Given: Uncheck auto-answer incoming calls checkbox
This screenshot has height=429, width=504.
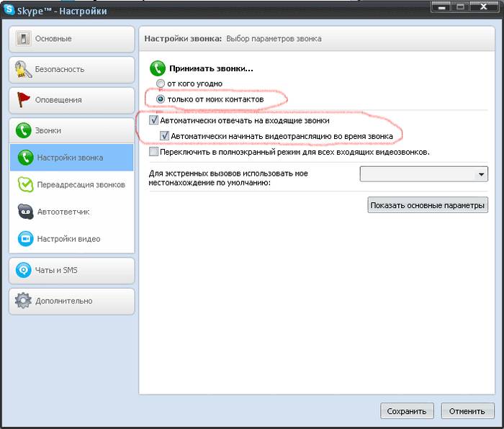Looking at the screenshot, I should click(154, 121).
